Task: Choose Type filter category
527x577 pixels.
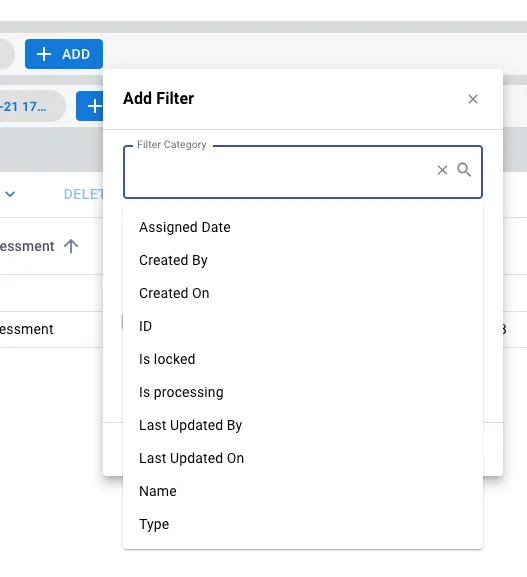Action: pyautogui.click(x=303, y=524)
